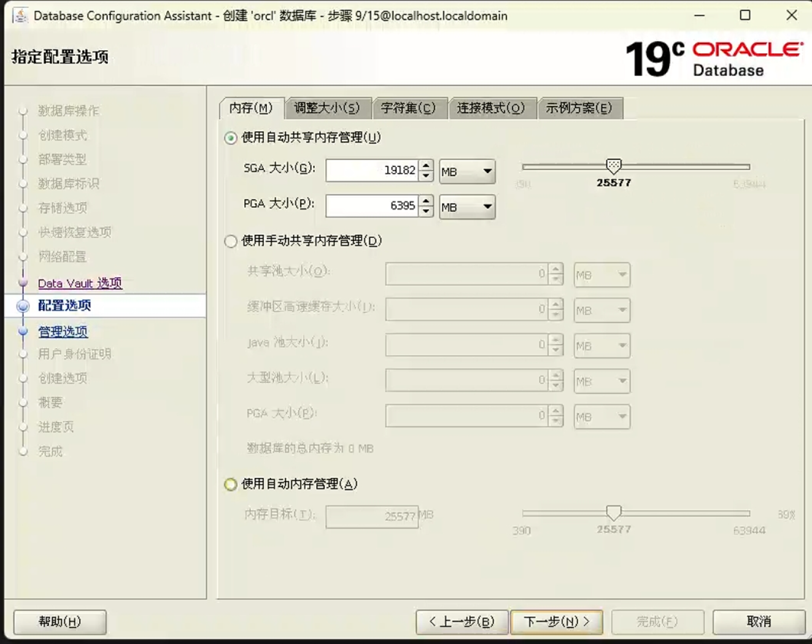
Task: Open Data Vault 选项 step link
Action: tap(80, 283)
